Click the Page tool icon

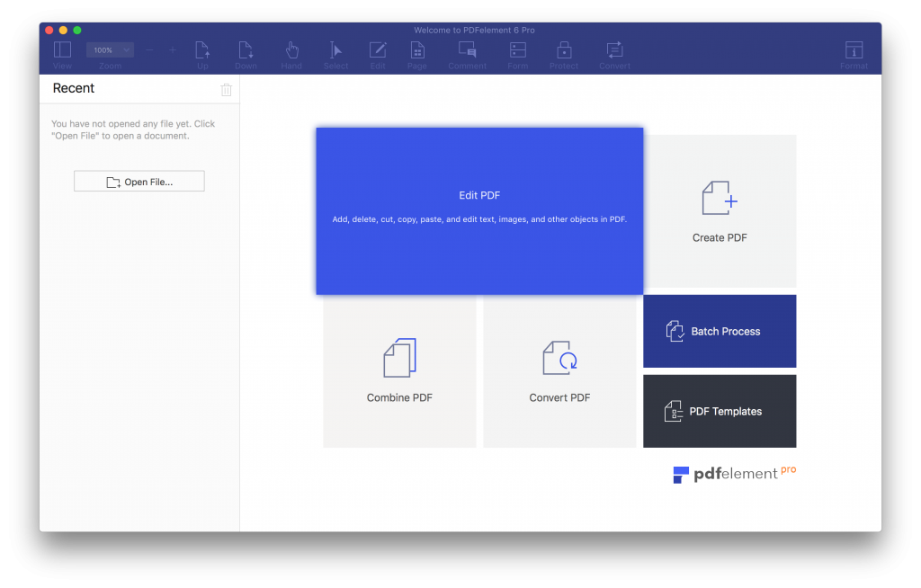(x=417, y=52)
